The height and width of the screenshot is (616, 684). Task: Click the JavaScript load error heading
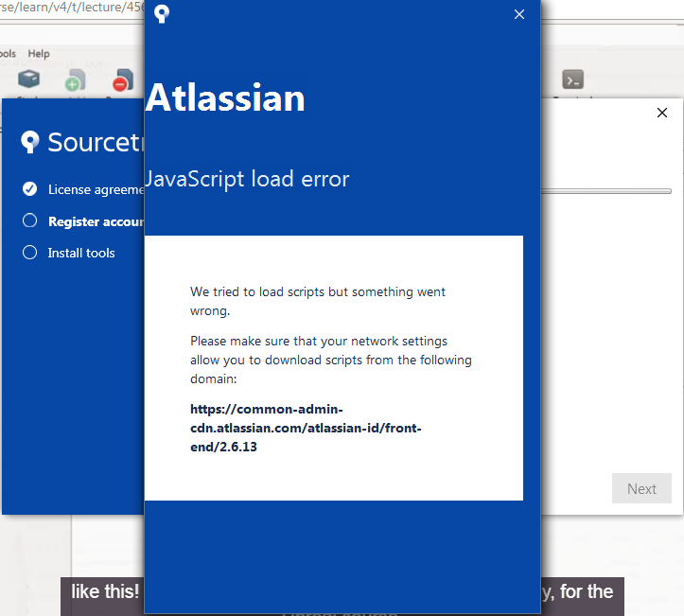[x=247, y=179]
